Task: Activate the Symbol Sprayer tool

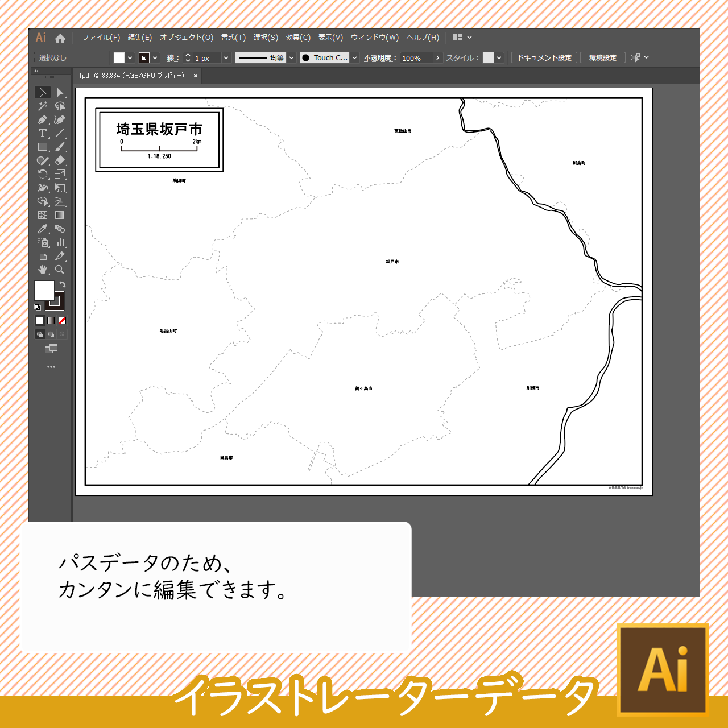Action: tap(43, 242)
